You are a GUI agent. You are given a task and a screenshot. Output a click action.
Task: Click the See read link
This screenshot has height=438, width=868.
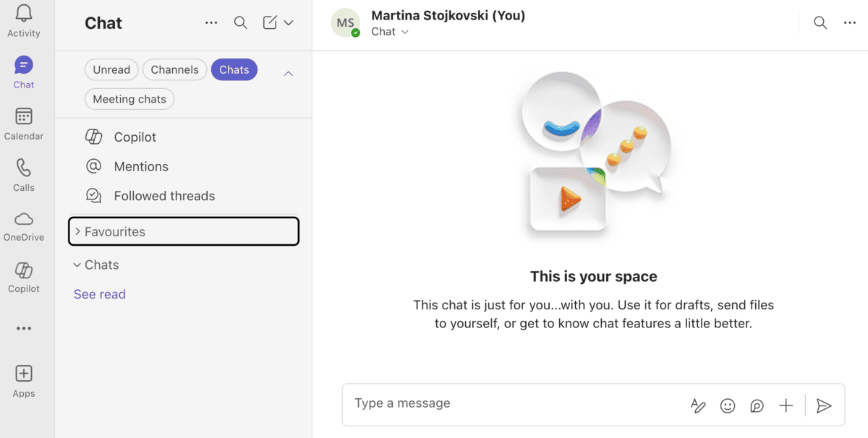tap(99, 294)
